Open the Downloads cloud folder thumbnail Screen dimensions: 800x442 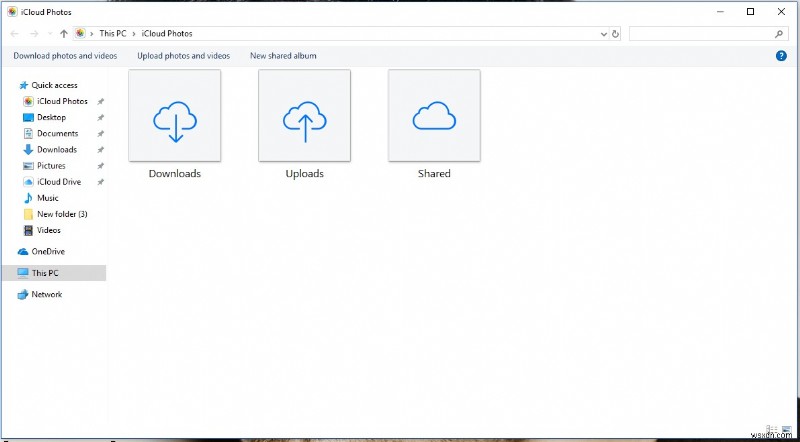174,115
